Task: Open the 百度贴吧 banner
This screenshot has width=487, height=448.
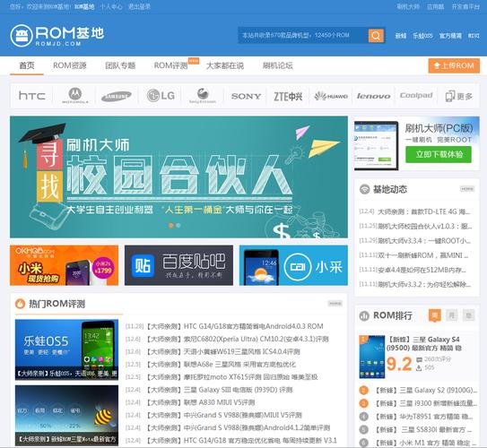Action: tap(178, 265)
